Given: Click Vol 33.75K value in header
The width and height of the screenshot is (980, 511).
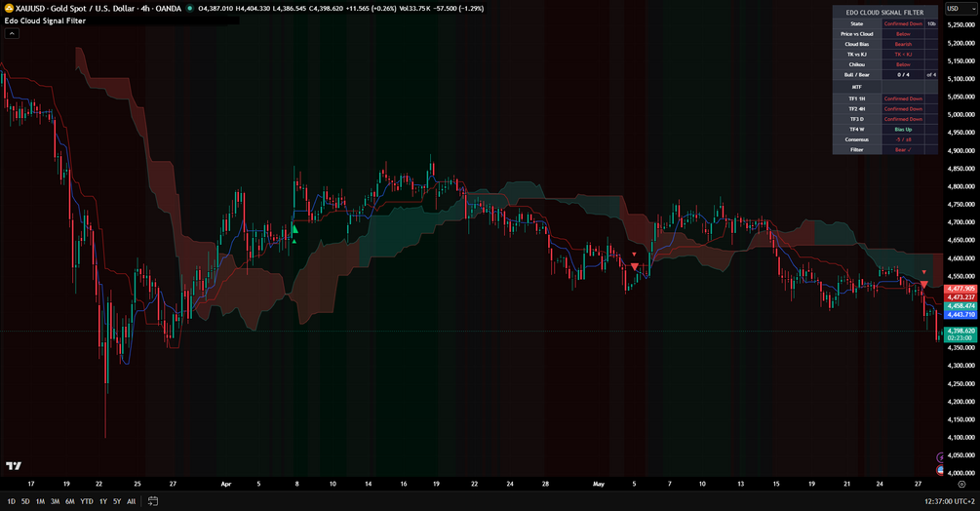Looking at the screenshot, I should 414,9.
